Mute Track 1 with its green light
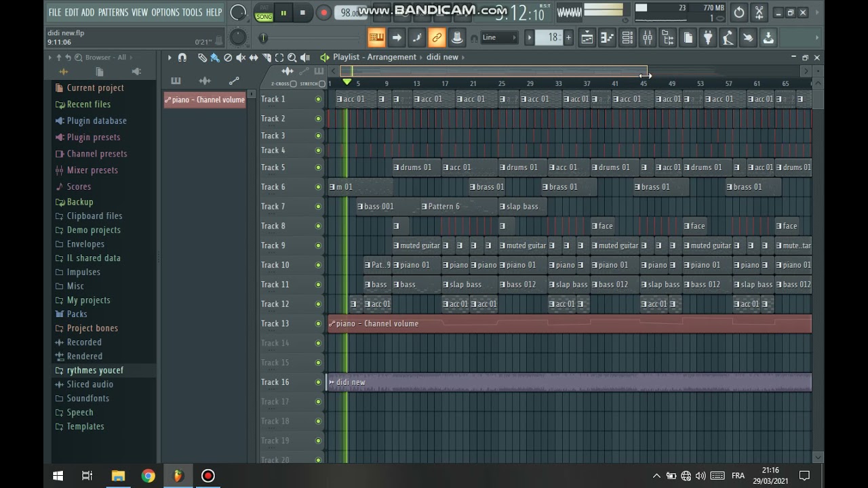Screen dimensions: 868x488 pos(318,100)
